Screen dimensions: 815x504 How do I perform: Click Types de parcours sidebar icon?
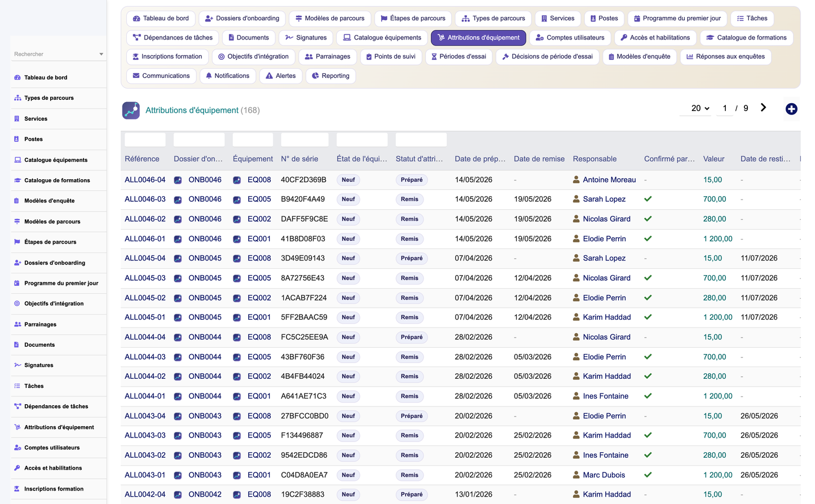click(x=17, y=98)
